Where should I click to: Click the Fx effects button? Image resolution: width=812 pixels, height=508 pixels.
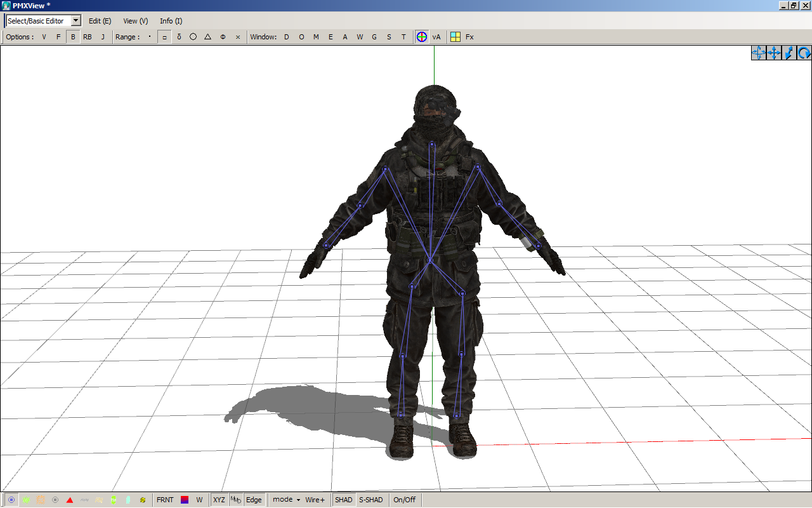click(469, 37)
